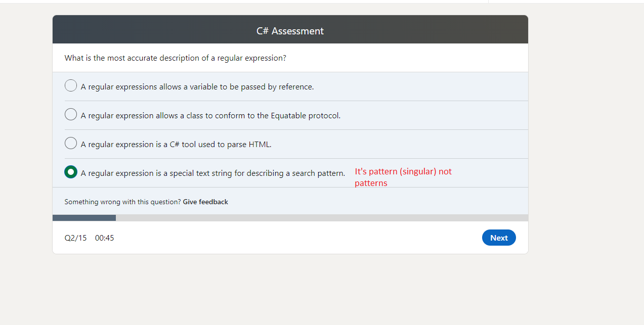
Task: Click the Next button's blue area
Action: [x=499, y=238]
